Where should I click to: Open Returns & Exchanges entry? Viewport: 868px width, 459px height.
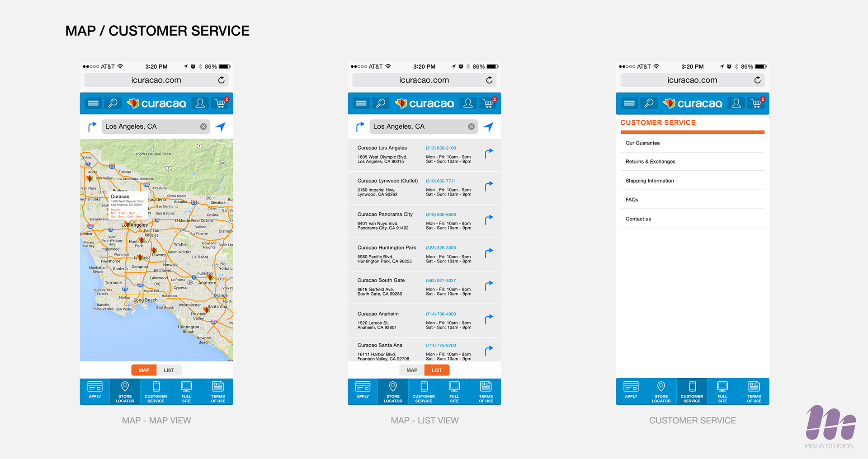pos(693,162)
